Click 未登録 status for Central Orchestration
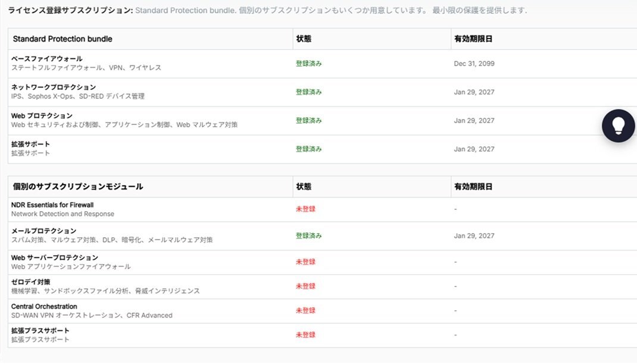 click(305, 310)
